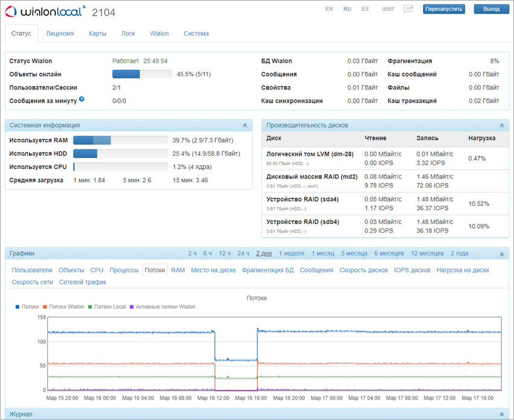This screenshot has width=514, height=420.
Task: Toggle the Потоки Wialon legend series
Action: 63,307
